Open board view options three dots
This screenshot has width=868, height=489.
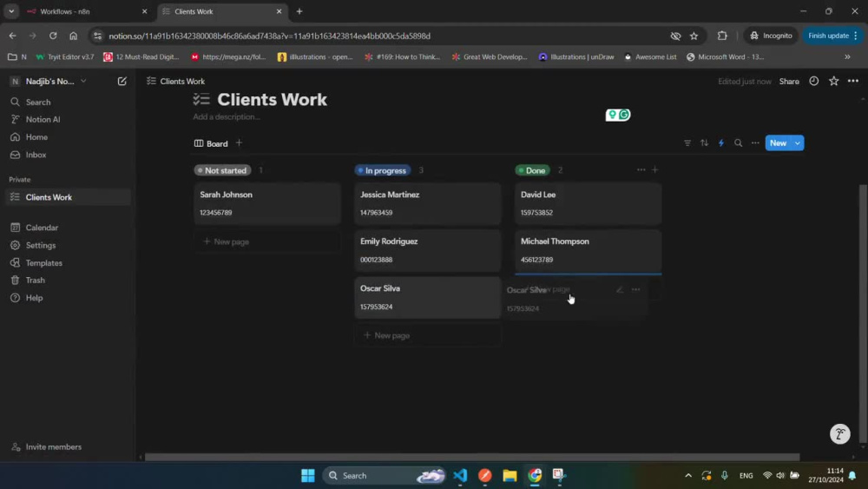click(755, 143)
